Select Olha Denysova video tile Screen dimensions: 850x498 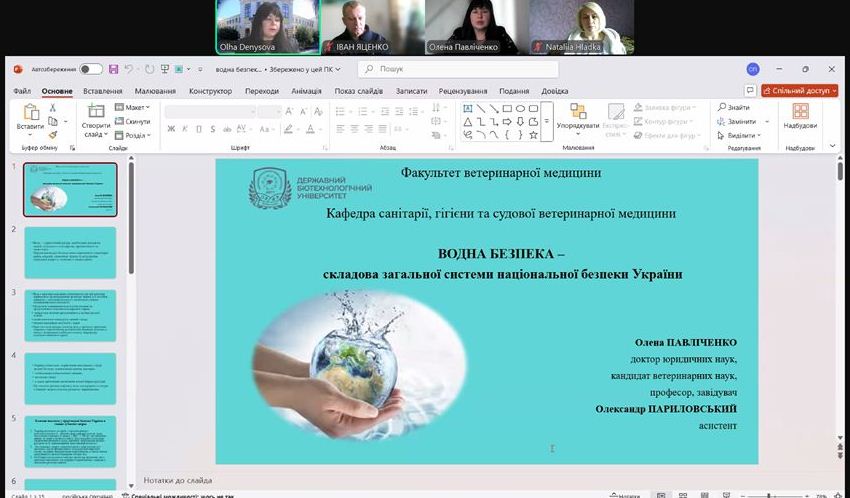click(268, 27)
